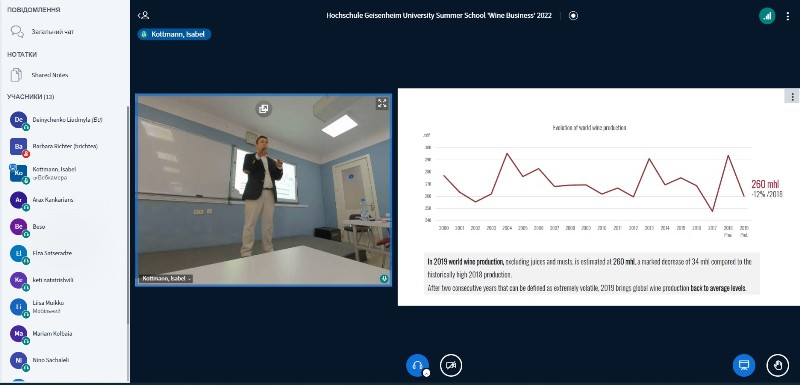Click the presentation slide area

pyautogui.click(x=598, y=197)
